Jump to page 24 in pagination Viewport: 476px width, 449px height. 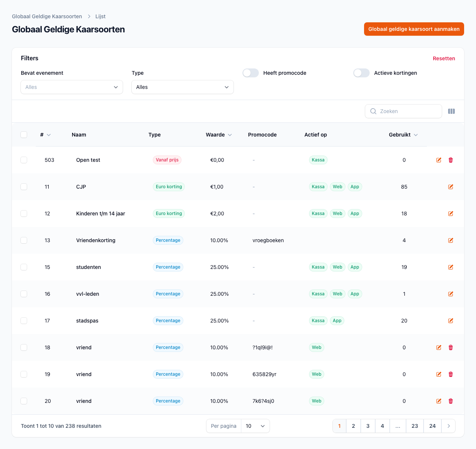432,426
